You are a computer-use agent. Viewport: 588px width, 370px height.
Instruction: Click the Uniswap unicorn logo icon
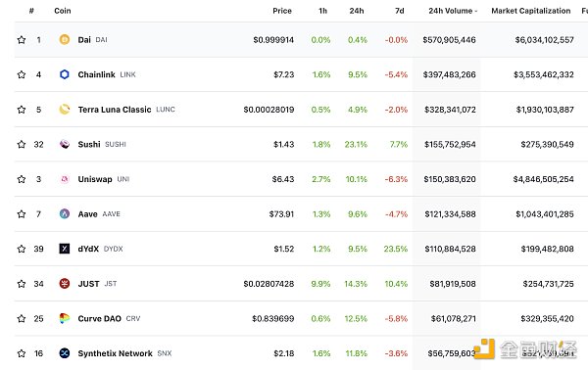click(x=65, y=179)
